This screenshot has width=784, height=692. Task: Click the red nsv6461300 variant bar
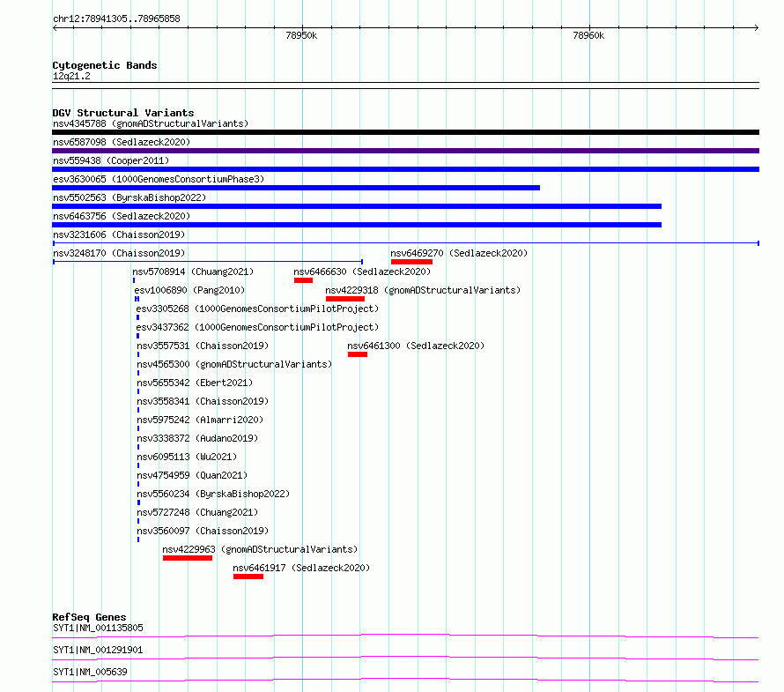(x=358, y=354)
